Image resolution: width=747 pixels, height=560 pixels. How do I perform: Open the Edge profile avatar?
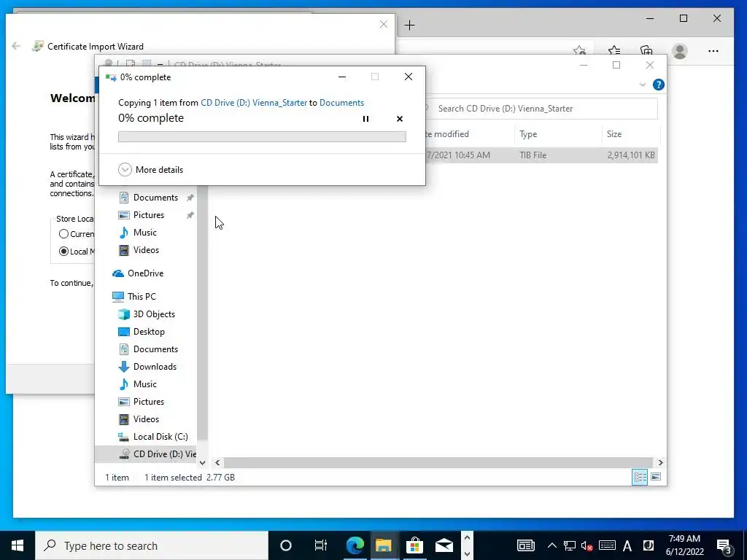click(680, 51)
